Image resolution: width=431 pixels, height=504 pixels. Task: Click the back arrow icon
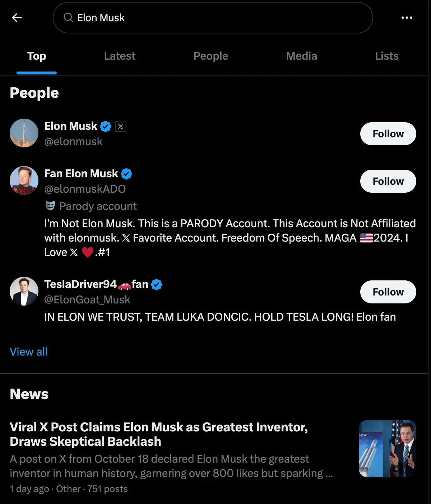[17, 18]
